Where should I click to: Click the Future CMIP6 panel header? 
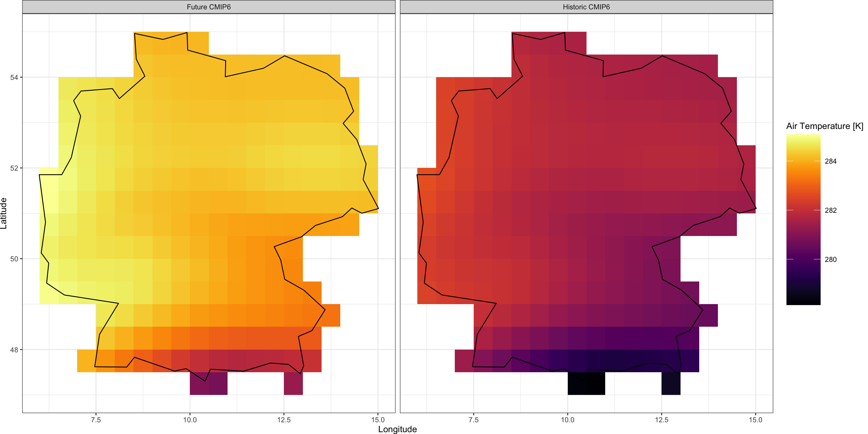click(x=209, y=7)
